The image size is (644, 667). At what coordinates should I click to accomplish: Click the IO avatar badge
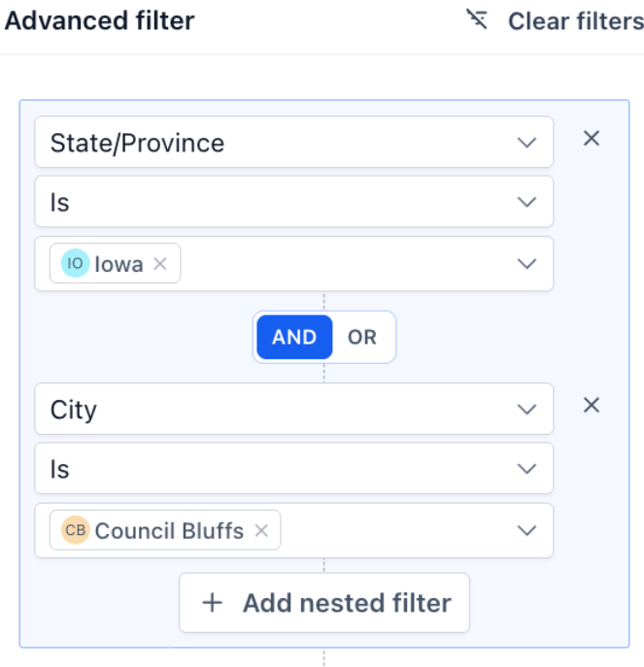(75, 263)
